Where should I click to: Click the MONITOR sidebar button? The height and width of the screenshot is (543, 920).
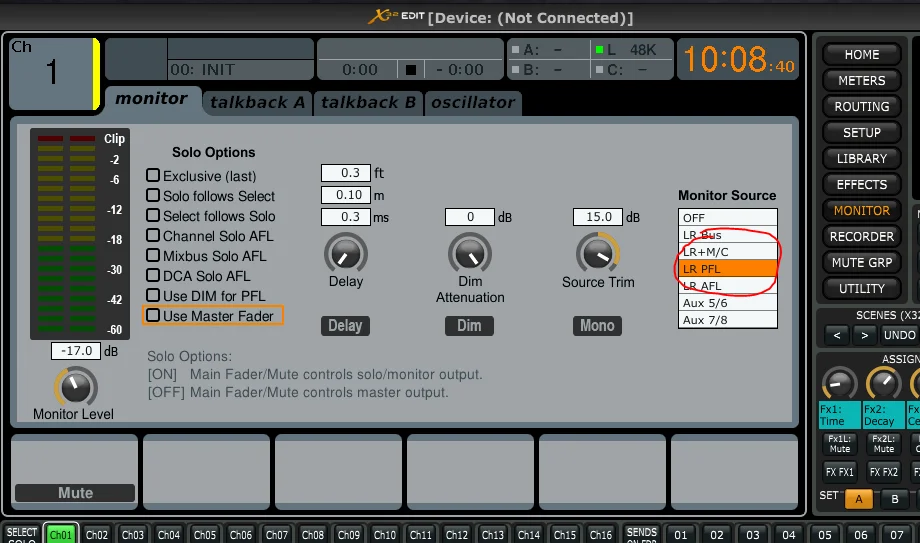[x=861, y=211]
